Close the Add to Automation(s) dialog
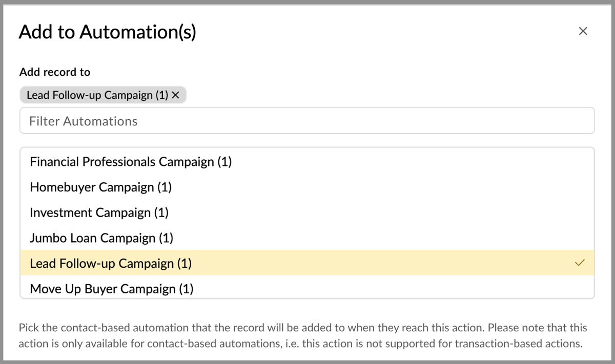This screenshot has width=615, height=364. coord(583,31)
